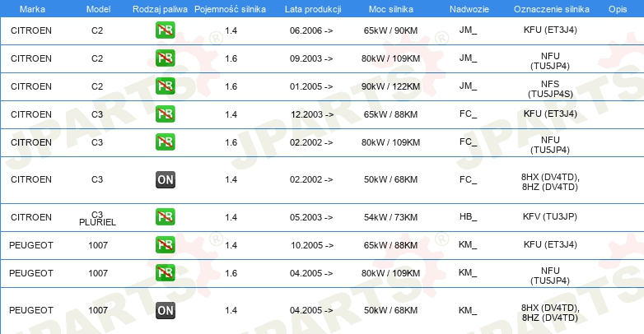Select 1.6 capacity in the 01.2005 row
This screenshot has width=644, height=334.
pos(231,86)
